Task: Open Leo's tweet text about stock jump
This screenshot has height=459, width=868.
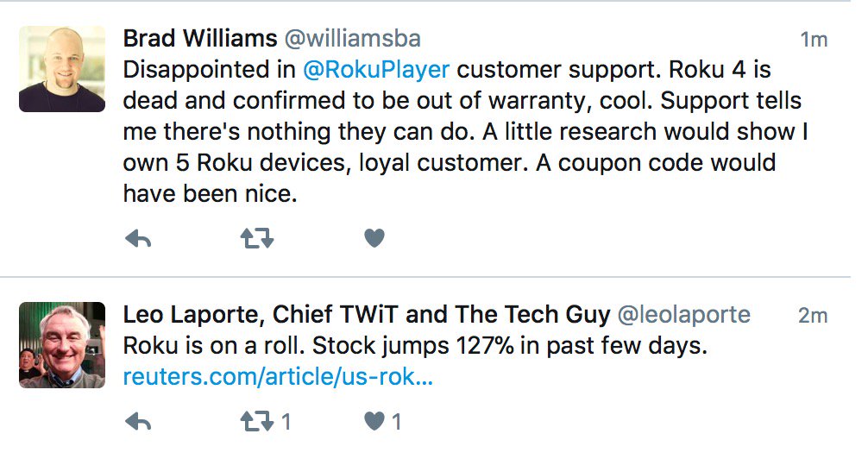Action: click(x=415, y=345)
